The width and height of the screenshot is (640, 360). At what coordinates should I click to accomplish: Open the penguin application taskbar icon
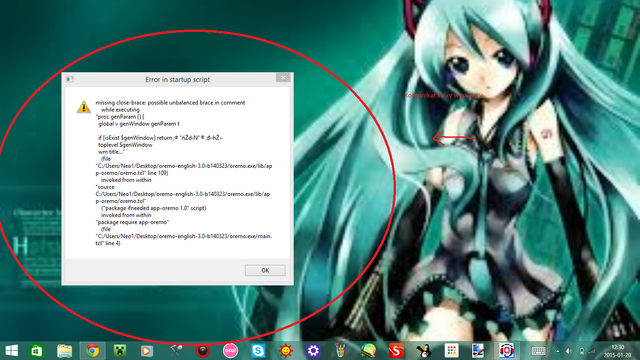(424, 351)
